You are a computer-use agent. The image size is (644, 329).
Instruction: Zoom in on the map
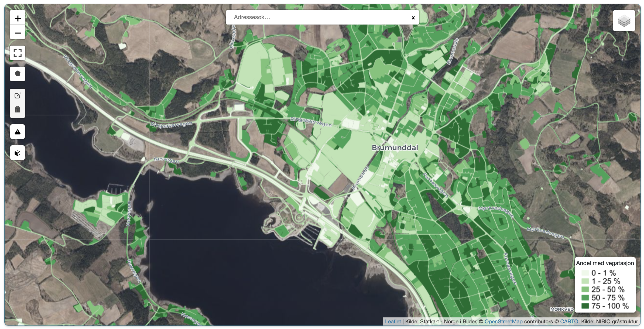18,18
